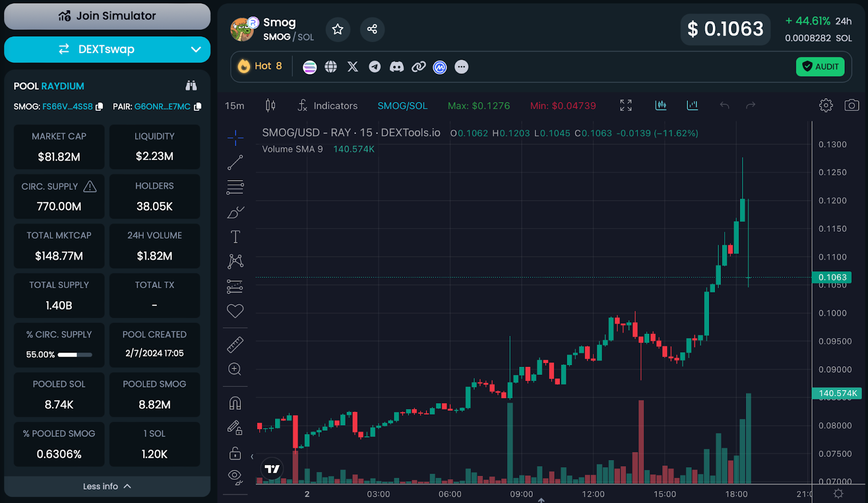Open the FS66V...4SS8 token address link
Viewport: 868px width, 503px height.
pyautogui.click(x=67, y=107)
